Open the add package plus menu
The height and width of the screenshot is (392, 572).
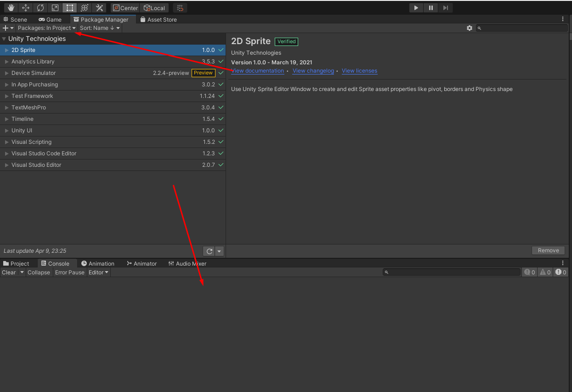[8, 28]
